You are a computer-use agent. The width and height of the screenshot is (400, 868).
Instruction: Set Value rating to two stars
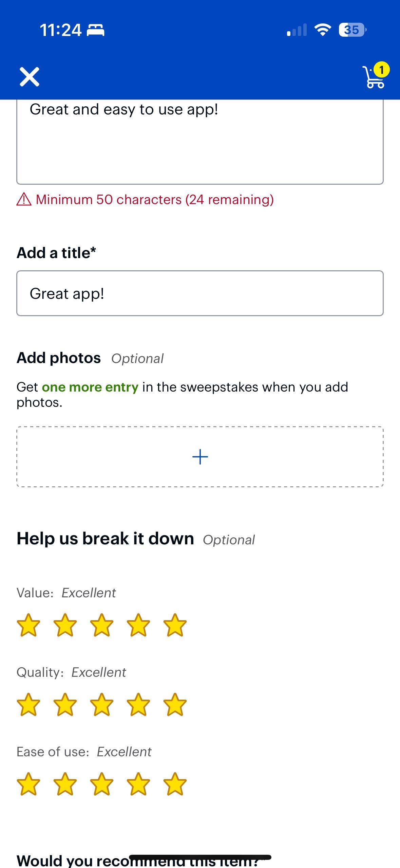click(x=65, y=625)
